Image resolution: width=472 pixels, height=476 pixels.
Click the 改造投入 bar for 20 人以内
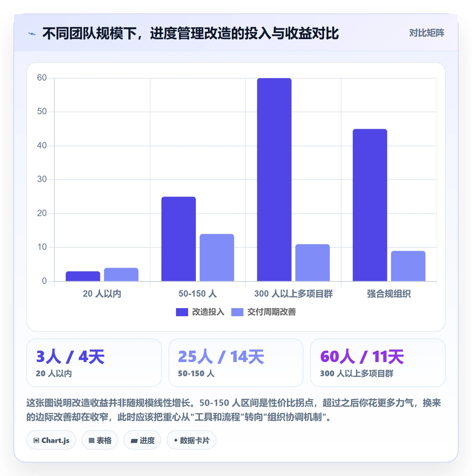point(83,276)
